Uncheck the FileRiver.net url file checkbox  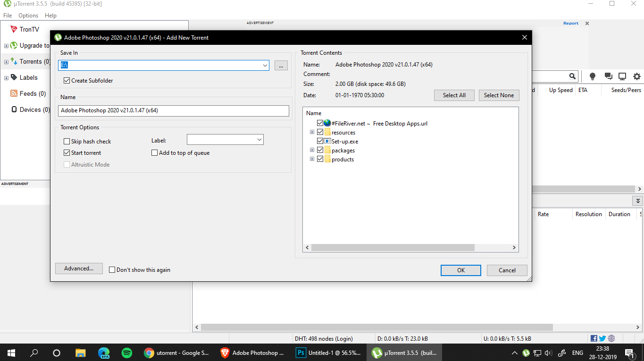point(320,123)
